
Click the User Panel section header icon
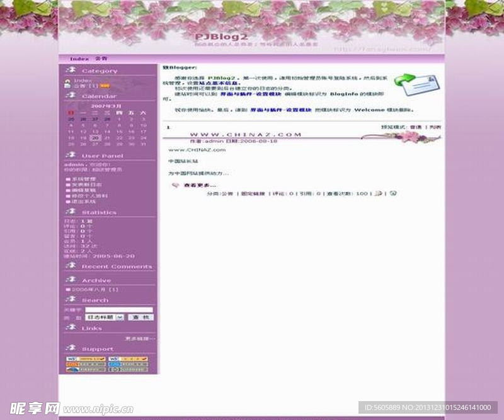[71, 155]
